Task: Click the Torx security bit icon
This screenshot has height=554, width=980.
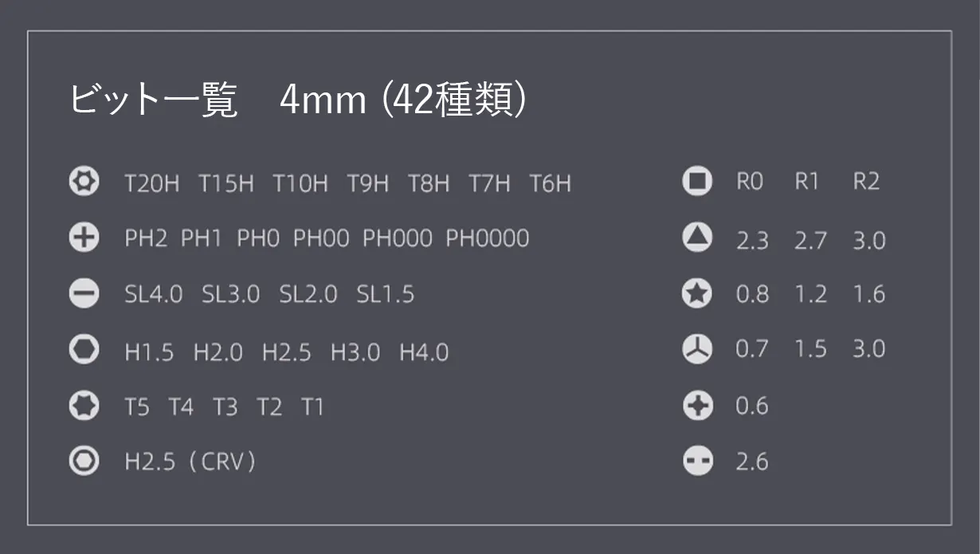Action: coord(84,183)
